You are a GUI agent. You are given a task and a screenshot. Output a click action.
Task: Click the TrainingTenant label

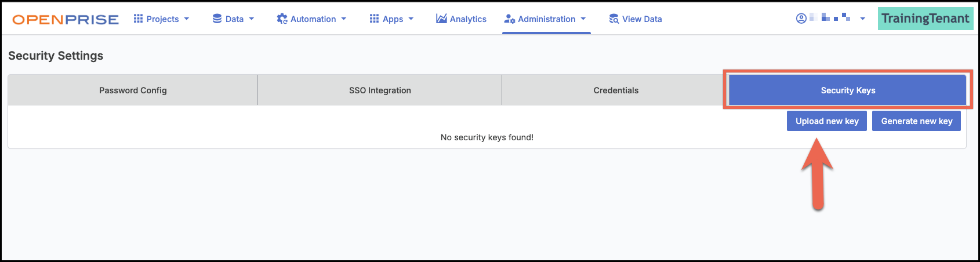click(925, 19)
